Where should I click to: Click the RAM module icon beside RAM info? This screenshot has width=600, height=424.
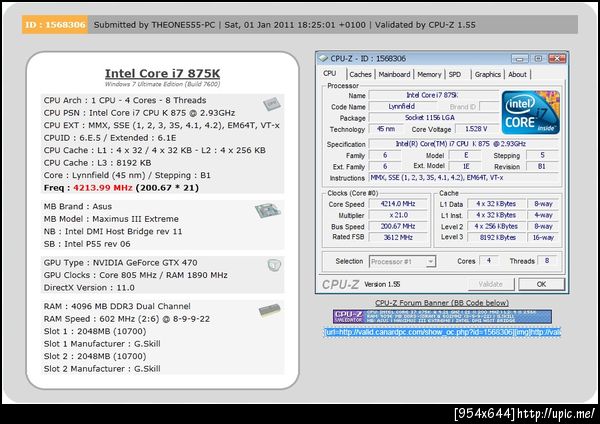269,310
